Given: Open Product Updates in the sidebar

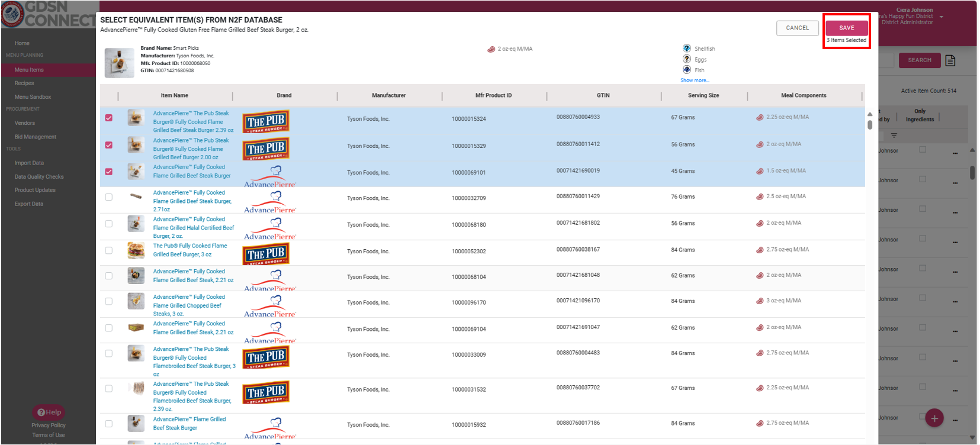Looking at the screenshot, I should pos(35,191).
